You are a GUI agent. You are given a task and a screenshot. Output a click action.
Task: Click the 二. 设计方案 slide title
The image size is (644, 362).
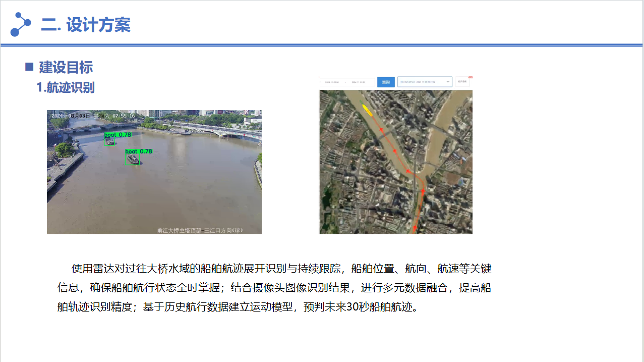(x=86, y=24)
